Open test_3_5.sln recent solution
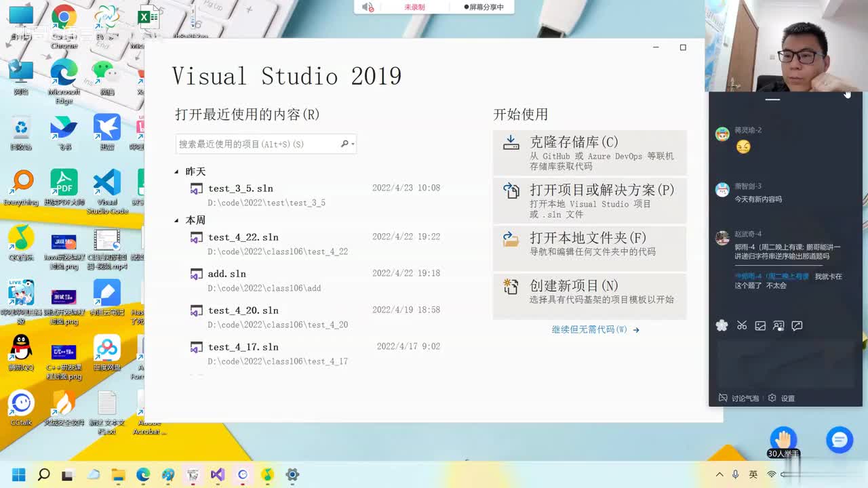 pyautogui.click(x=315, y=195)
